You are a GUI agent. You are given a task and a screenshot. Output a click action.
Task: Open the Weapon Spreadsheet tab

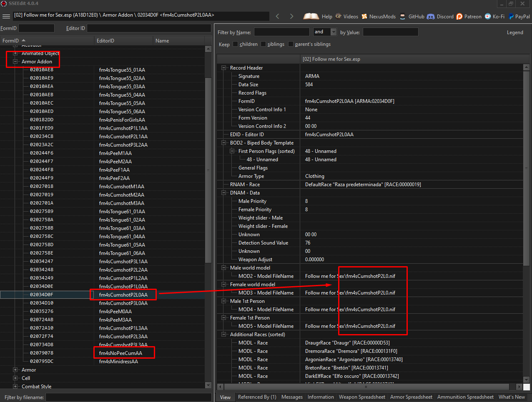(362, 397)
